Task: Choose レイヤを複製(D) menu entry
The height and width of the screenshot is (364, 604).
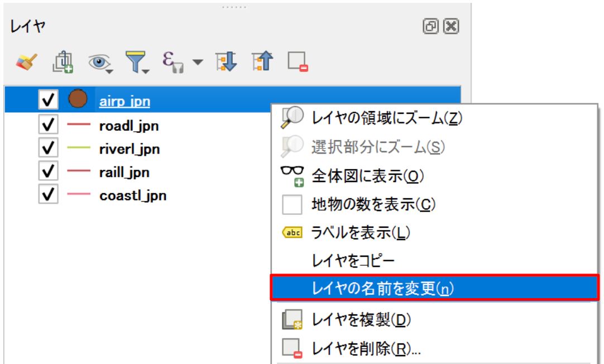Action: click(434, 320)
